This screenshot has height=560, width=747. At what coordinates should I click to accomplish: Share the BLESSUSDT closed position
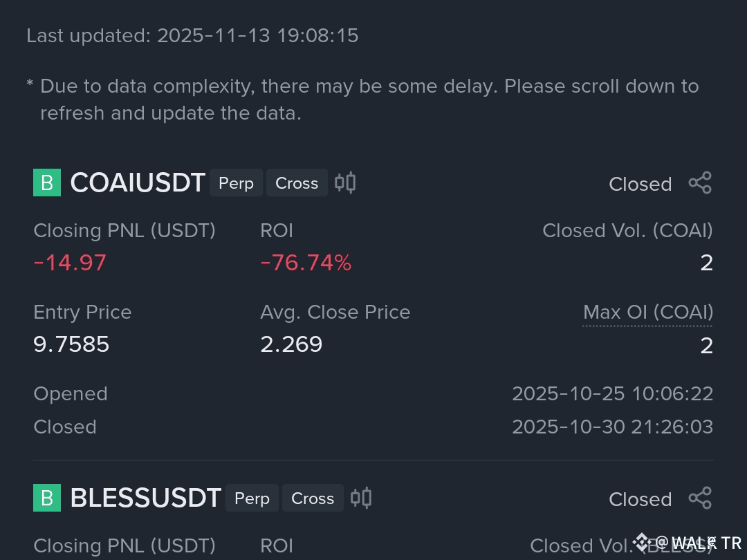coord(700,498)
